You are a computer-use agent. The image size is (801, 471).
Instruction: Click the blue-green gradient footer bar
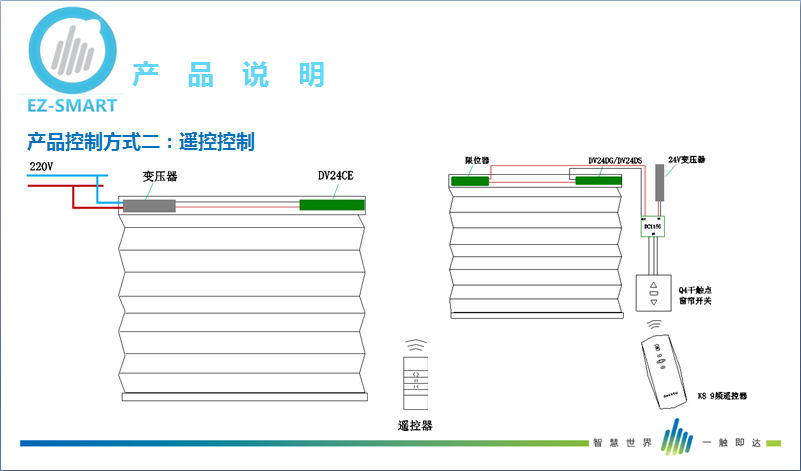300,442
